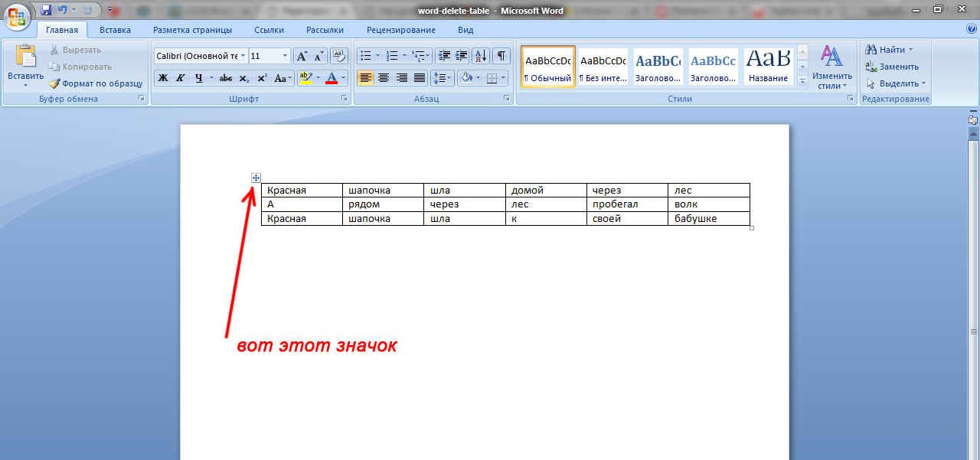The image size is (980, 460).
Task: Open Word help question mark
Action: [x=972, y=29]
